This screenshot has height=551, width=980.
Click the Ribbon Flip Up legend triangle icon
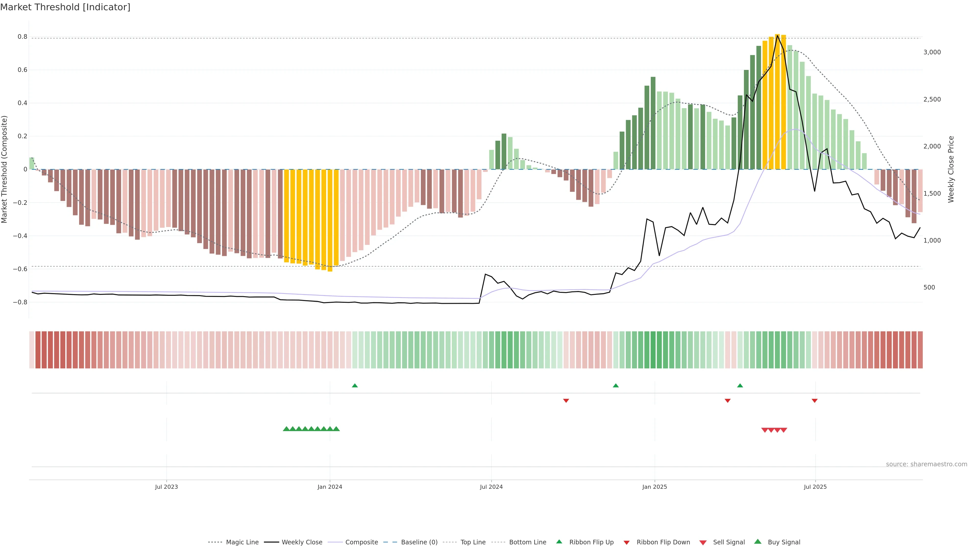pyautogui.click(x=559, y=542)
